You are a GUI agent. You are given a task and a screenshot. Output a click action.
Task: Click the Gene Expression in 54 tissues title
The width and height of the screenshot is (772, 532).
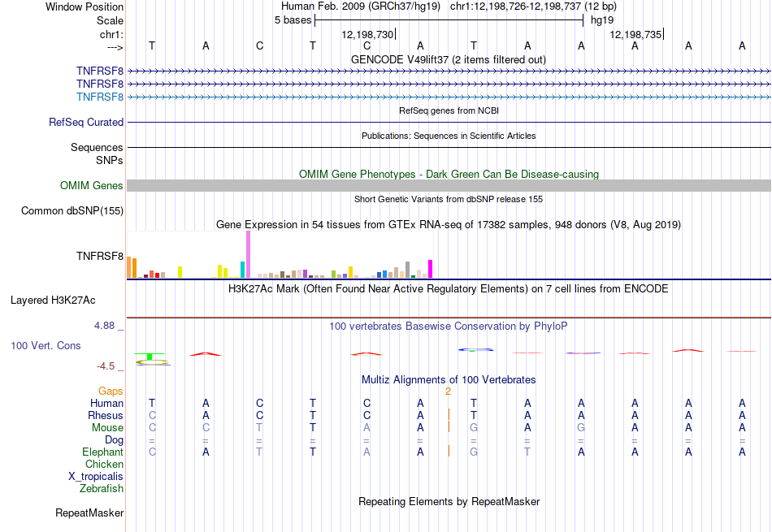click(x=449, y=224)
